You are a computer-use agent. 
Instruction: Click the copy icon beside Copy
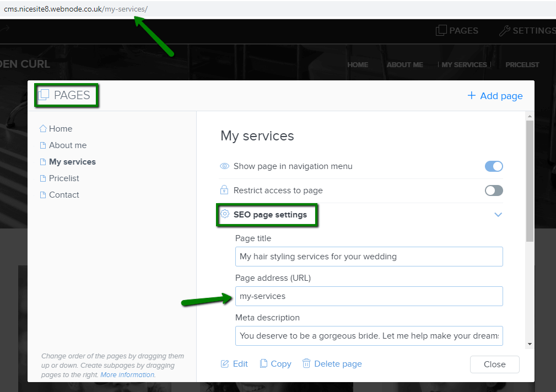pos(264,363)
